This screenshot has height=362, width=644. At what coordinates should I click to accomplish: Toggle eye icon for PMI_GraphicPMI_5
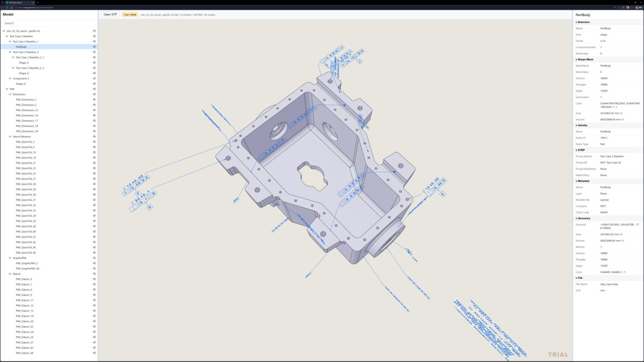click(94, 263)
